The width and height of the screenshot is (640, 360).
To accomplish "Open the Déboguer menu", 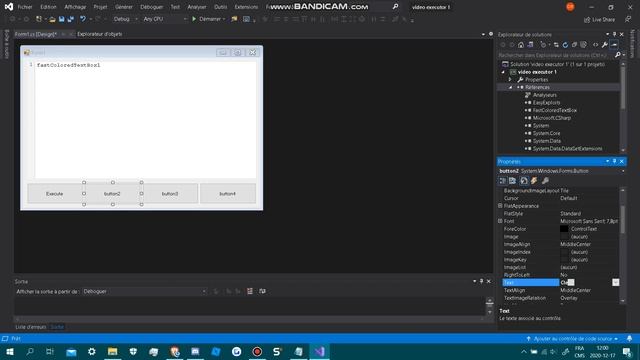I will pyautogui.click(x=151, y=7).
